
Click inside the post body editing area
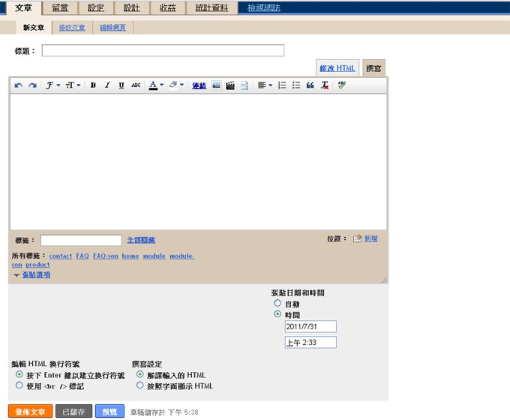point(199,162)
